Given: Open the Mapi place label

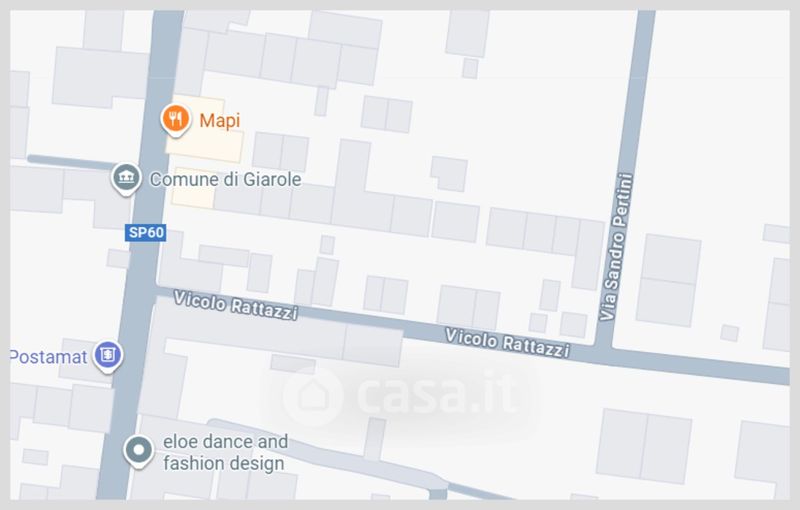Looking at the screenshot, I should [x=219, y=120].
